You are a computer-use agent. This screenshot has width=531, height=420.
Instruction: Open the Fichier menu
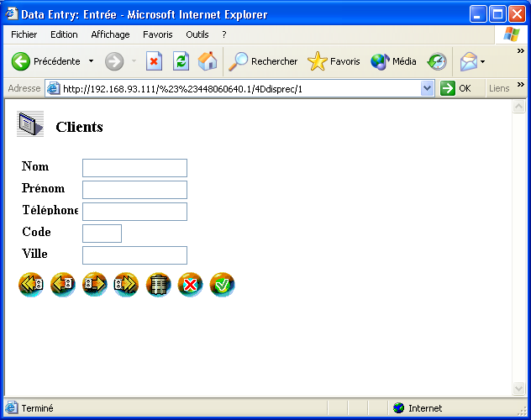pyautogui.click(x=24, y=34)
